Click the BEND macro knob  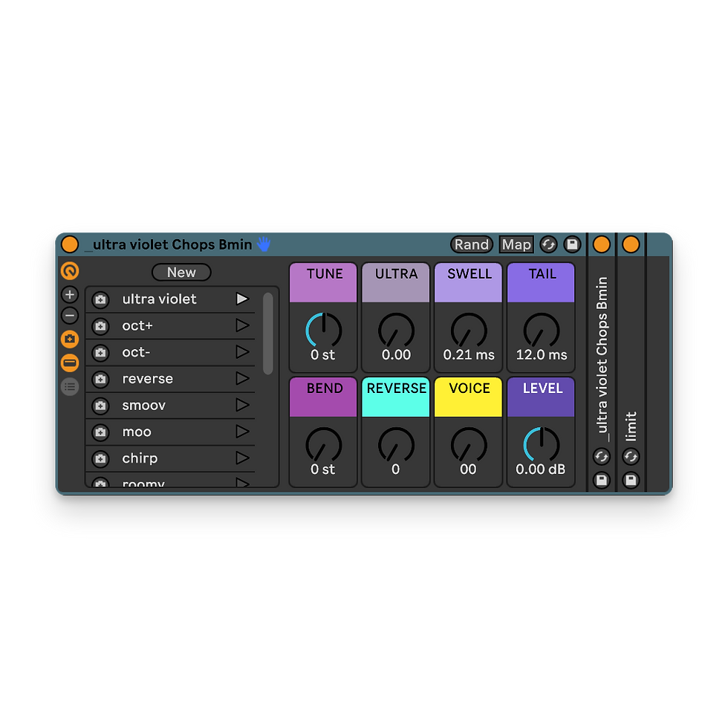coord(324,445)
